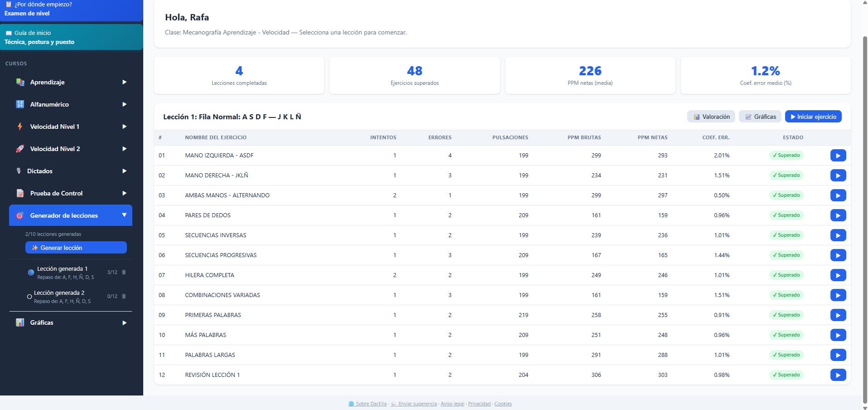The width and height of the screenshot is (868, 410).
Task: Open Aviso legal footer link
Action: coord(452,404)
